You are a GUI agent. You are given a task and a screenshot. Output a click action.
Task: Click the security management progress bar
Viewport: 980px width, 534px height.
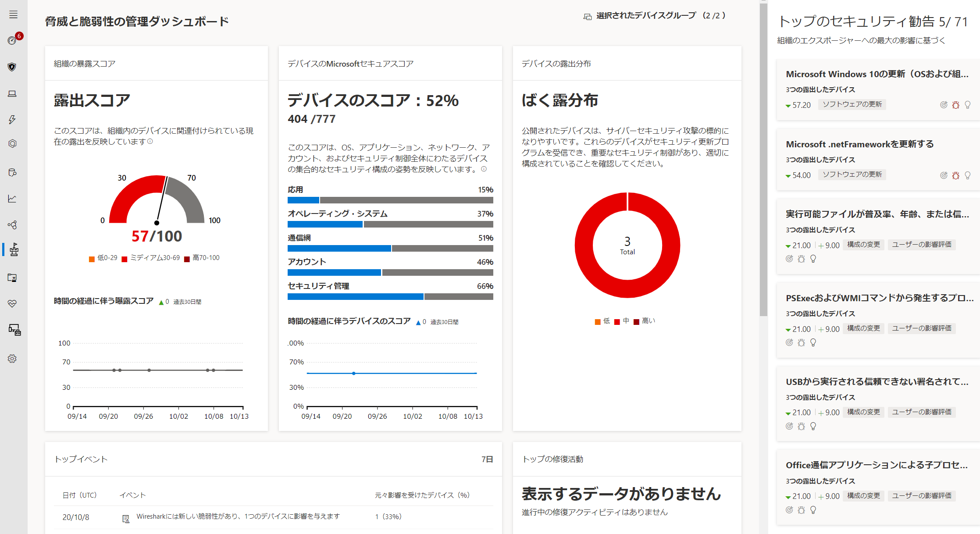tap(390, 297)
